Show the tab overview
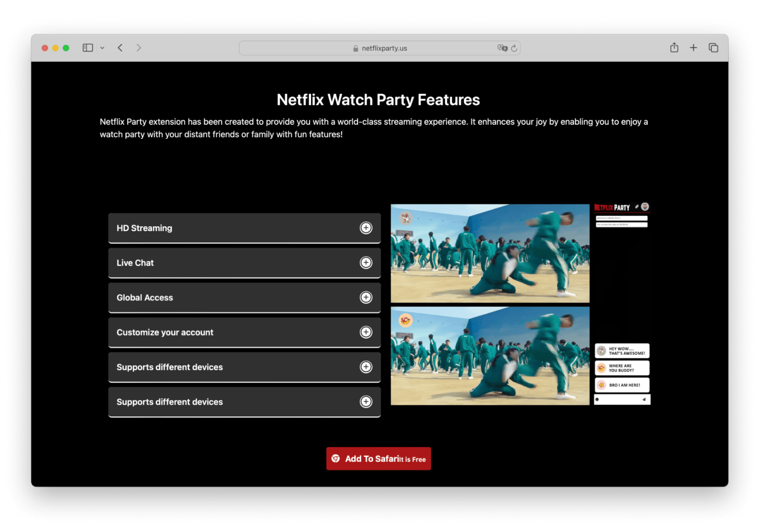The image size is (757, 532). (x=713, y=48)
